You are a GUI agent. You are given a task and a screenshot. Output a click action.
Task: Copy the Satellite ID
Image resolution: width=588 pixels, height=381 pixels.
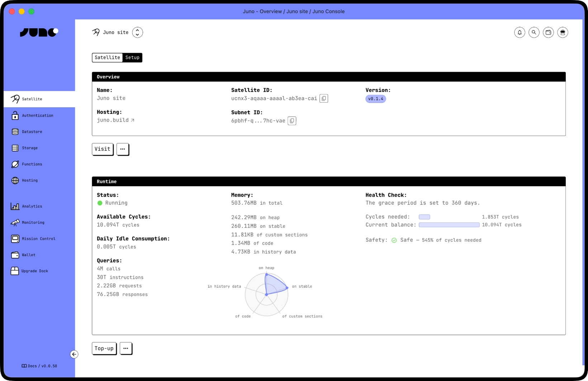324,98
